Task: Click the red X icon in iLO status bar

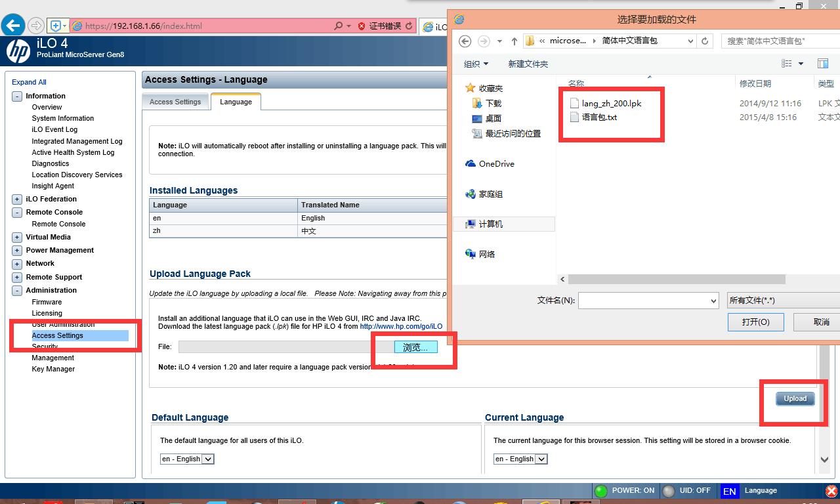Action: tap(831, 491)
